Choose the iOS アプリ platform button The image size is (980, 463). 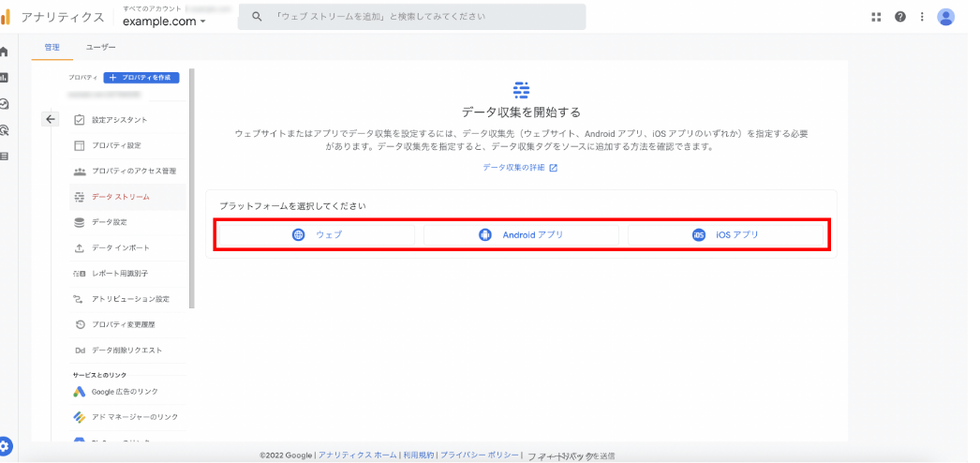tap(725, 235)
